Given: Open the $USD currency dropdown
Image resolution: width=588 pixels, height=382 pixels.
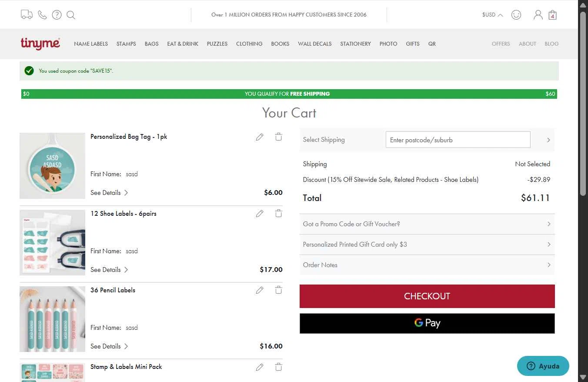Looking at the screenshot, I should click(492, 15).
